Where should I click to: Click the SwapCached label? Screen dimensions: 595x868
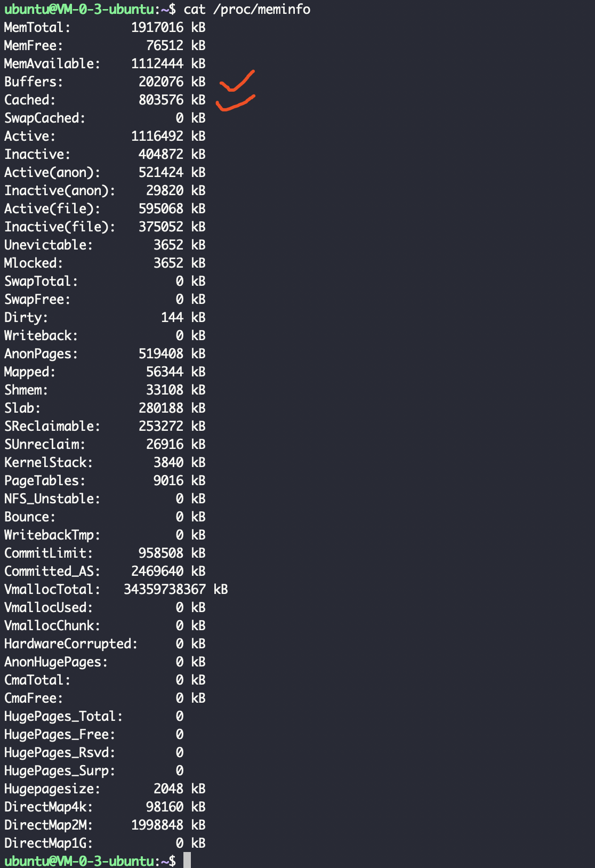(x=45, y=118)
